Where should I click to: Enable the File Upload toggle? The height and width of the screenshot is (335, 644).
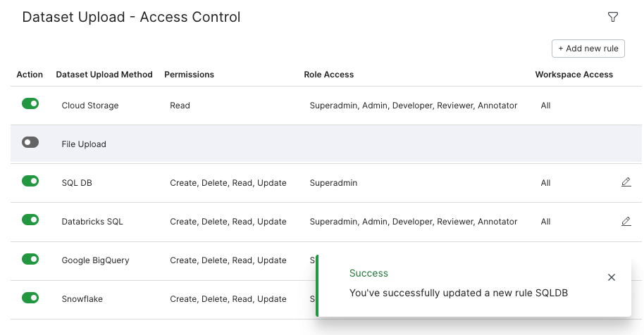tap(30, 142)
